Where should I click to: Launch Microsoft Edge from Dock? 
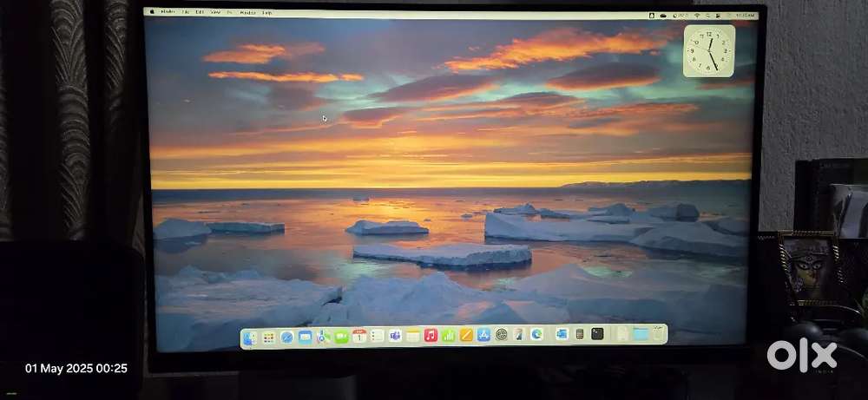tap(537, 334)
